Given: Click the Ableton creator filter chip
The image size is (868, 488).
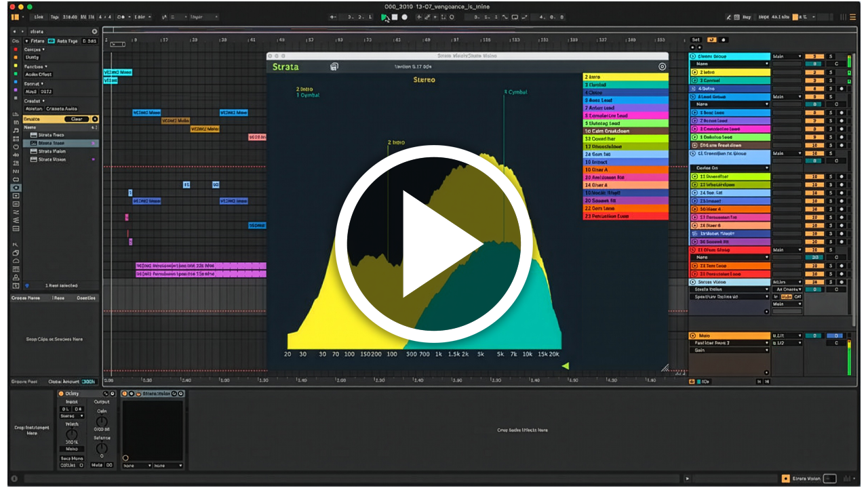Looking at the screenshot, I should coord(33,109).
